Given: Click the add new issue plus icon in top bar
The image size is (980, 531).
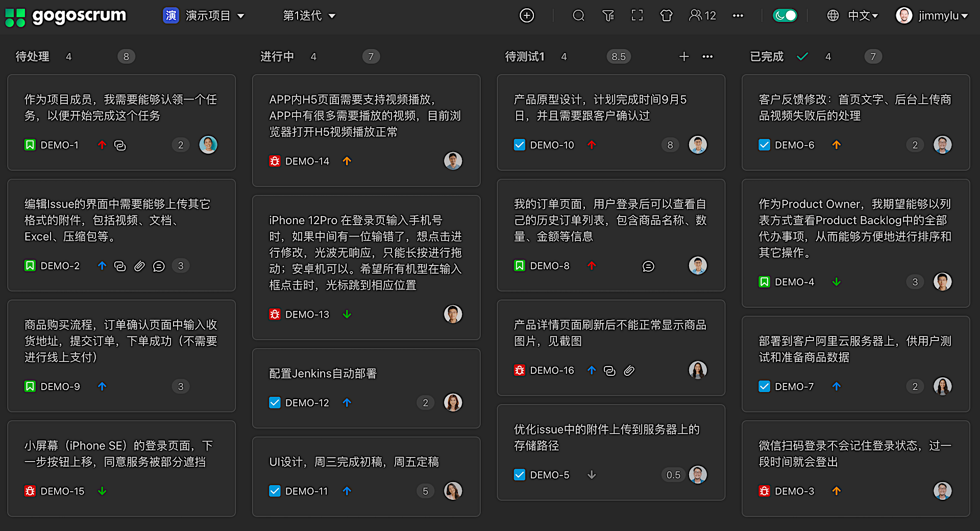Looking at the screenshot, I should (x=526, y=16).
